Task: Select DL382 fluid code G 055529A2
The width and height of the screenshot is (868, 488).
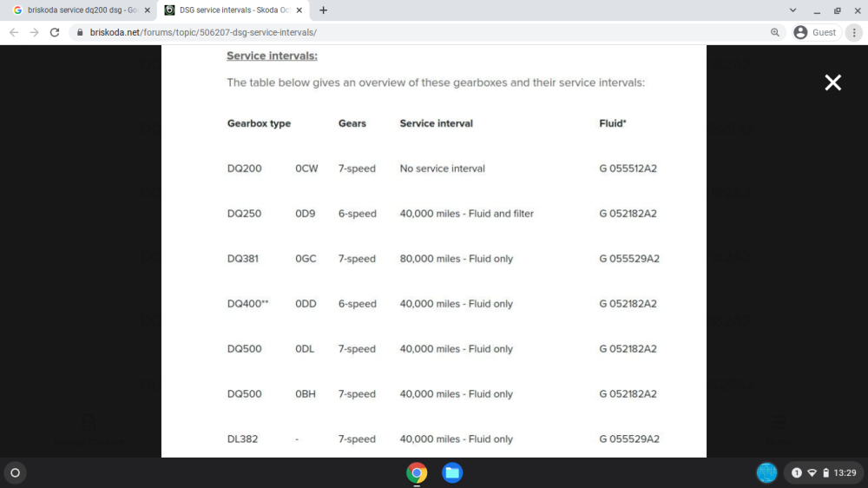Action: pos(628,439)
